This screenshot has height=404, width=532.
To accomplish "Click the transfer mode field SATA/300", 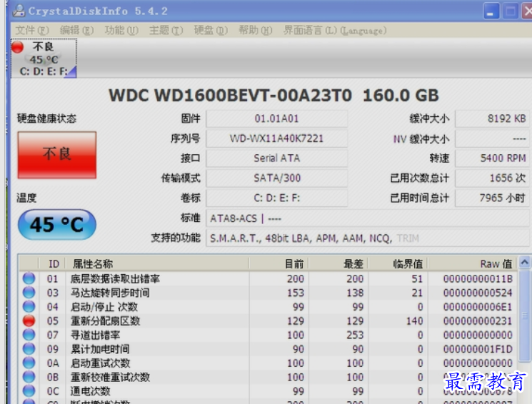I will (277, 178).
